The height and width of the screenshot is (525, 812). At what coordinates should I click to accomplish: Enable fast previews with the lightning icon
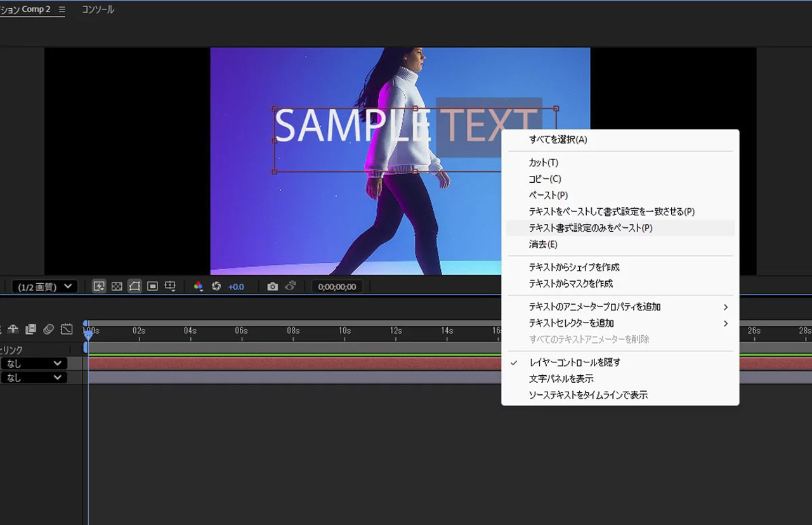click(99, 286)
